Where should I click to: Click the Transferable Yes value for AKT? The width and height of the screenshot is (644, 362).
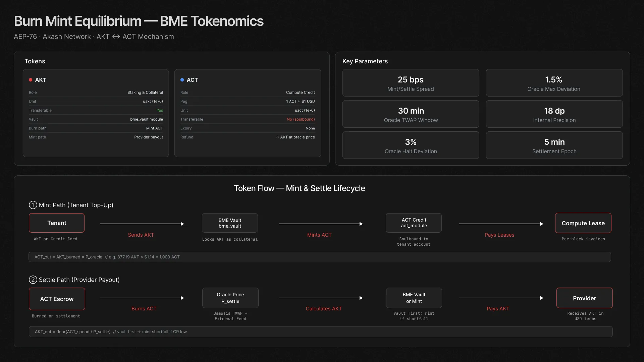click(x=160, y=110)
